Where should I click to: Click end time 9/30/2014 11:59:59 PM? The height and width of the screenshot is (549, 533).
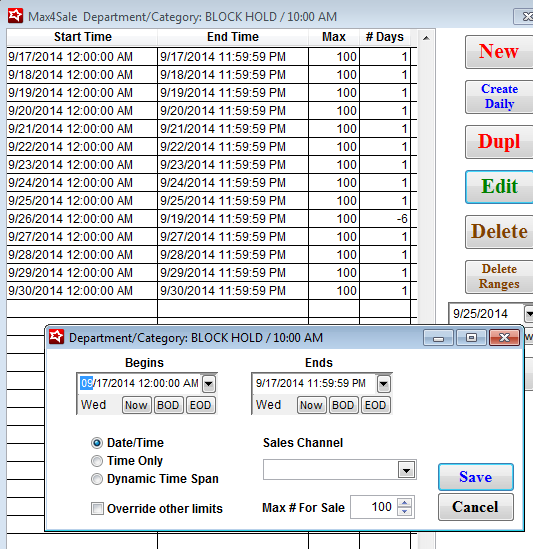pos(233,291)
